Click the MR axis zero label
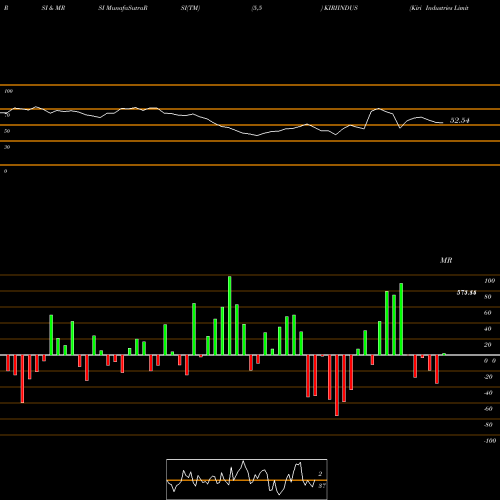 [490, 361]
